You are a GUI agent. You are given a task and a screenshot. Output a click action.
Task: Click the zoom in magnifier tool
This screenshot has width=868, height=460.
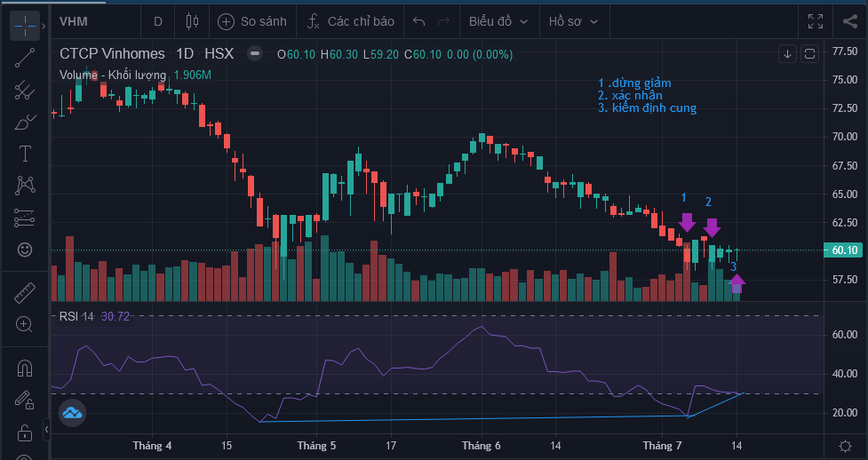(x=25, y=324)
